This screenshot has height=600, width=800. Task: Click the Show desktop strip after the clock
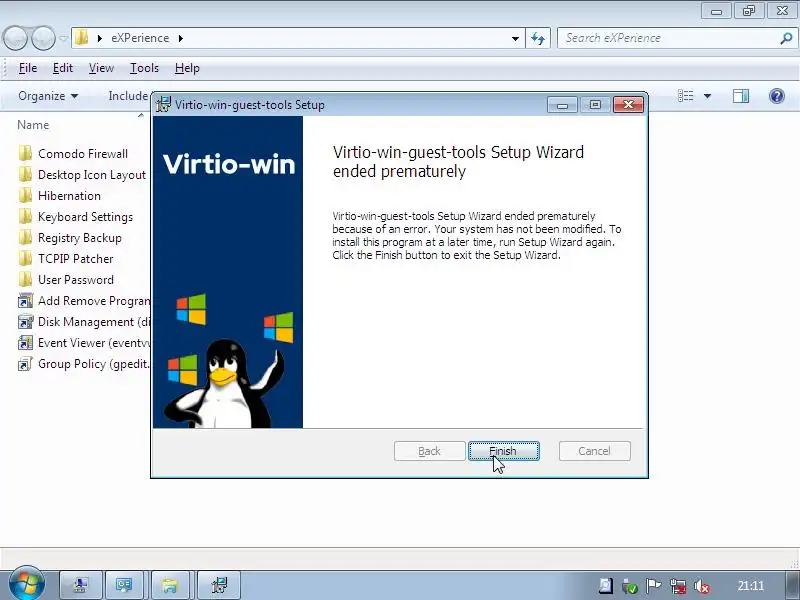tap(792, 585)
